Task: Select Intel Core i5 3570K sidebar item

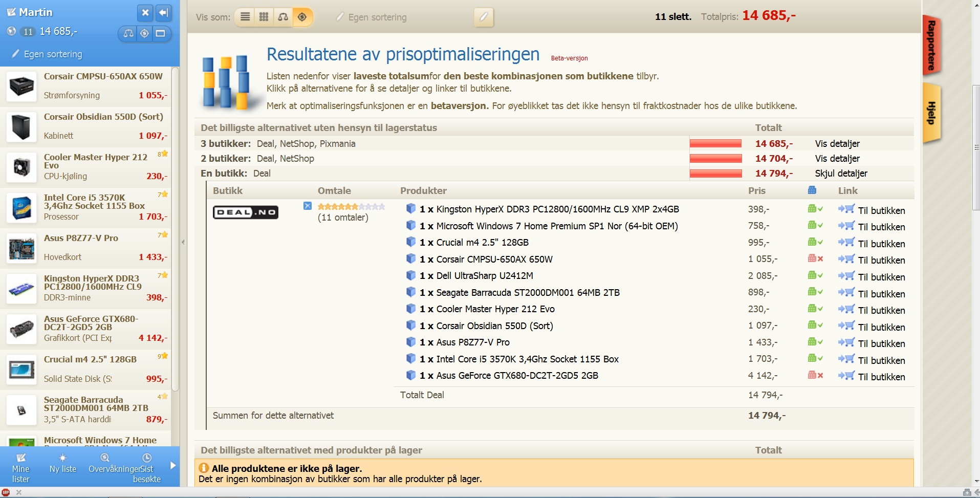Action: (x=86, y=207)
